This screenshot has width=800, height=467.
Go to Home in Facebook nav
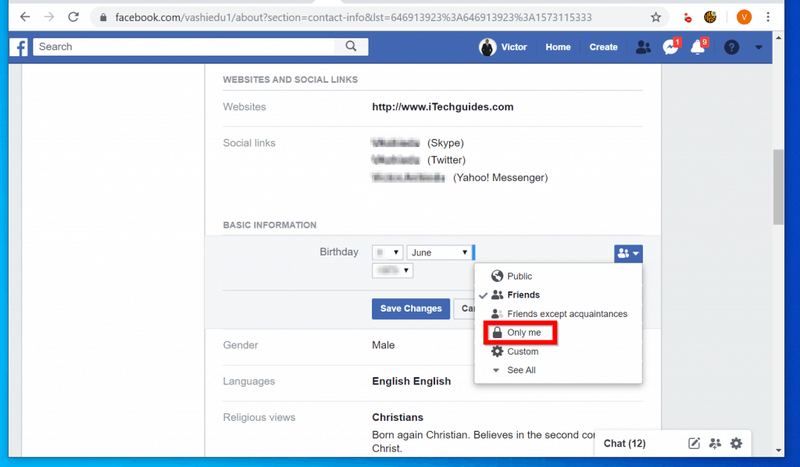[558, 47]
